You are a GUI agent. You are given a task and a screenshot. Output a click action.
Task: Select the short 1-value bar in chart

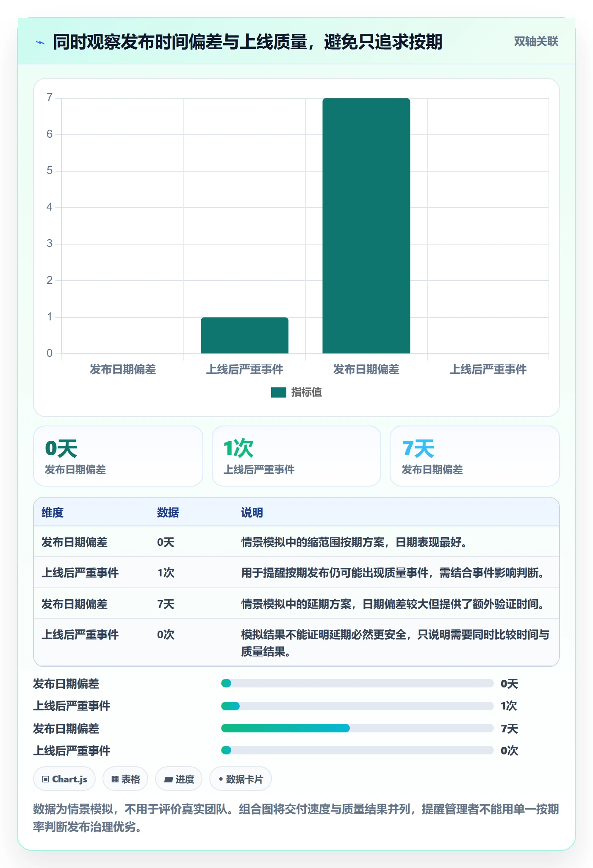pyautogui.click(x=244, y=335)
